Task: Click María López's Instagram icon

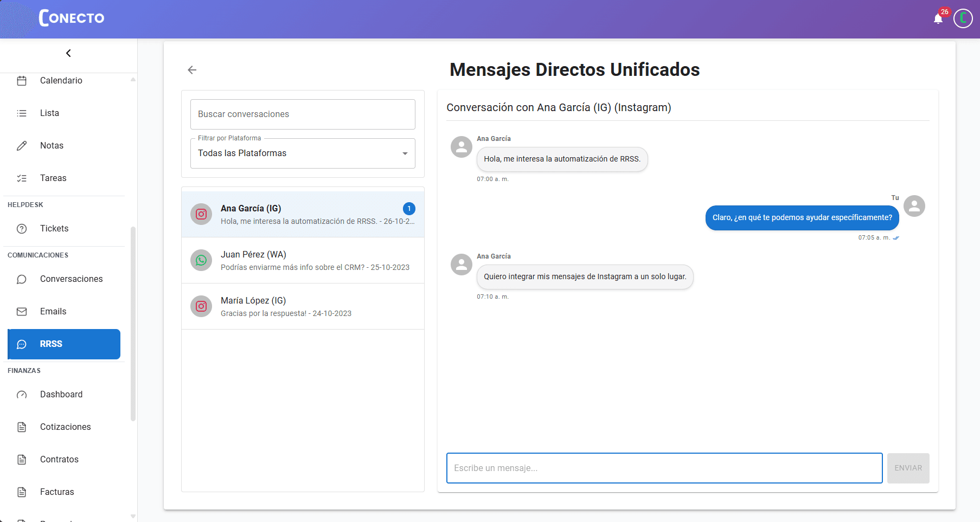Action: tap(201, 306)
